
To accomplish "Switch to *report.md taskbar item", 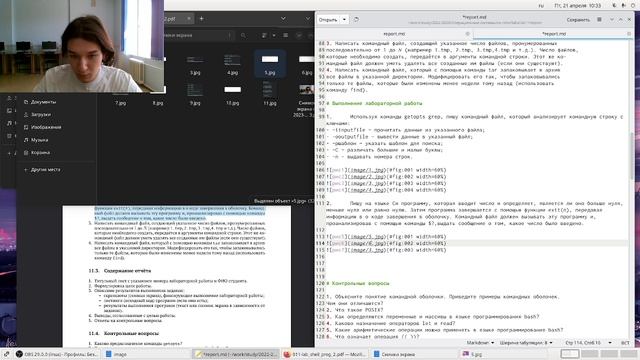I will 236,354.
